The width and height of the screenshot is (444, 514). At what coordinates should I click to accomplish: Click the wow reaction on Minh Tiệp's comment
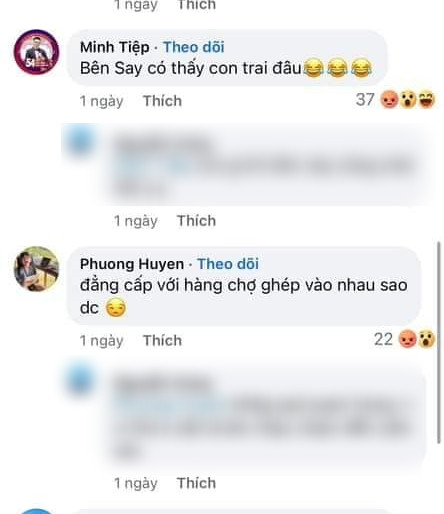pos(408,99)
